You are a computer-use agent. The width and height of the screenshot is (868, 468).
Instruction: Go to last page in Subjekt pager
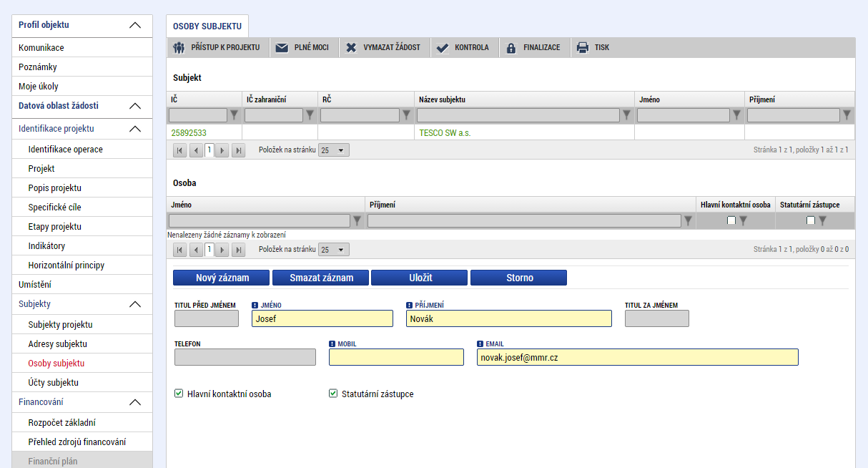pyautogui.click(x=239, y=150)
